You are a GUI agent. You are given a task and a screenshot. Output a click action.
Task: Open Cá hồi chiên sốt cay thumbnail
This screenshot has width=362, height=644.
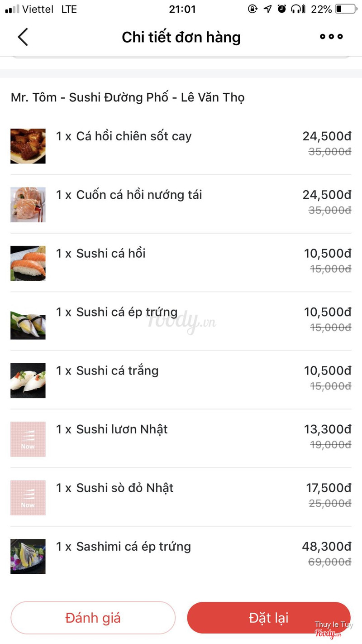(28, 146)
